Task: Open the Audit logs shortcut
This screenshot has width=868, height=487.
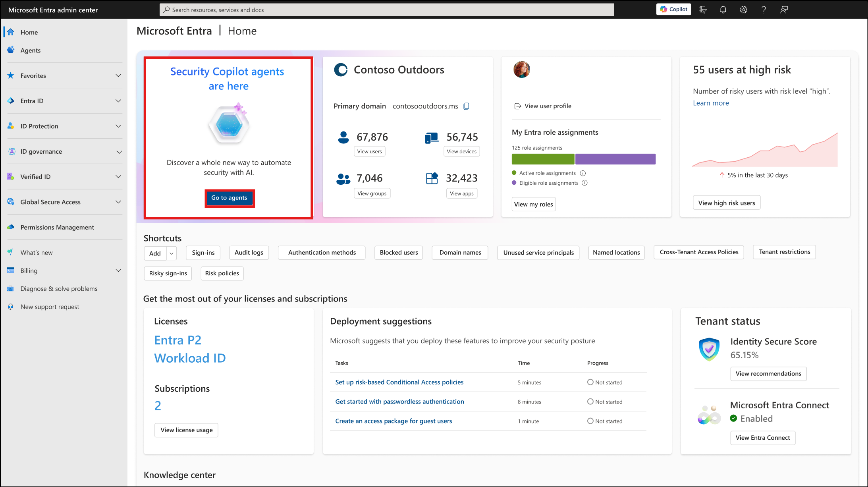Action: click(249, 253)
